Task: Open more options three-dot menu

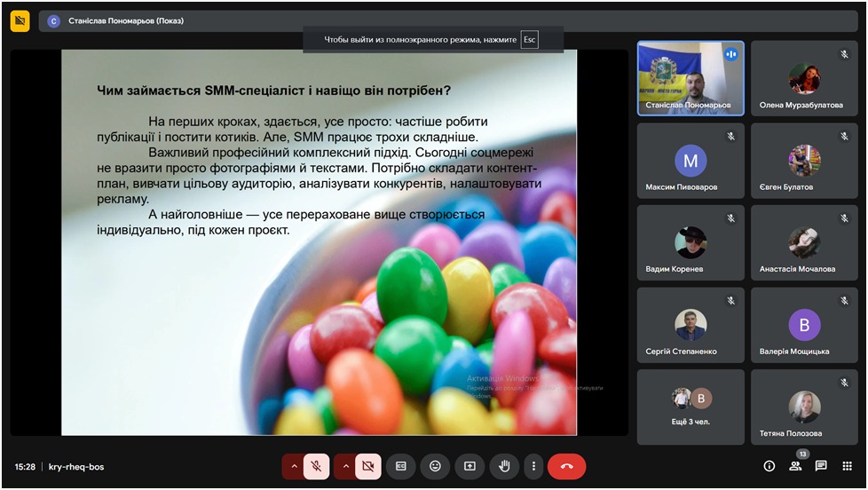Action: pyautogui.click(x=533, y=466)
